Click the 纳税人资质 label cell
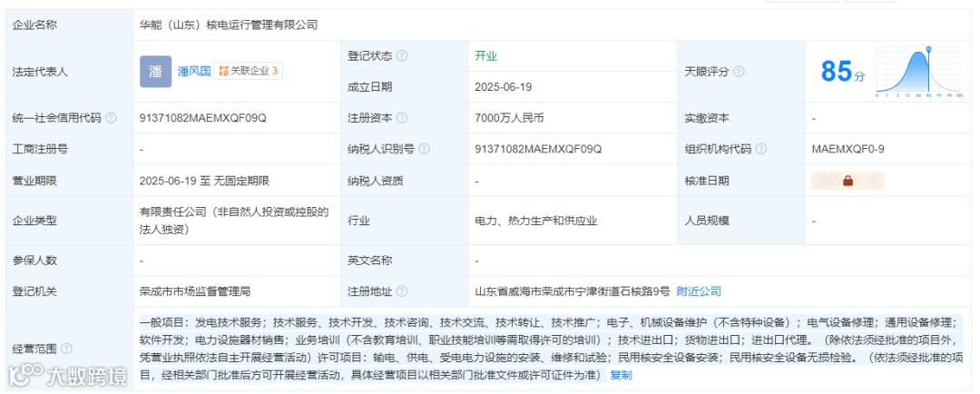 click(x=404, y=181)
